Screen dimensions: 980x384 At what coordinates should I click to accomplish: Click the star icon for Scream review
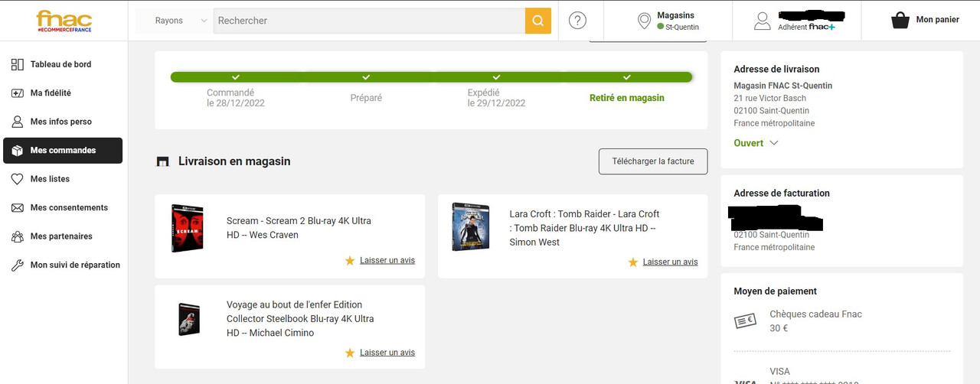350,260
